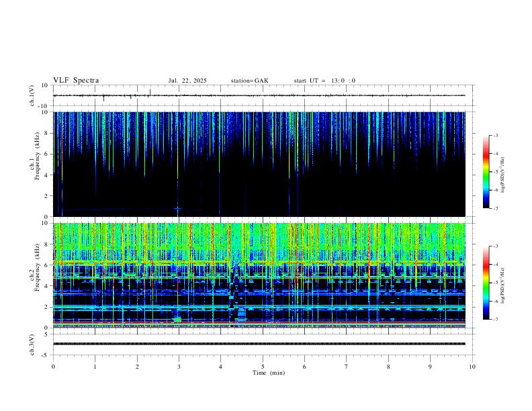Viewport: 532px width, 411px height.
Task: Click time axis tick label '9'
Action: tap(430, 367)
